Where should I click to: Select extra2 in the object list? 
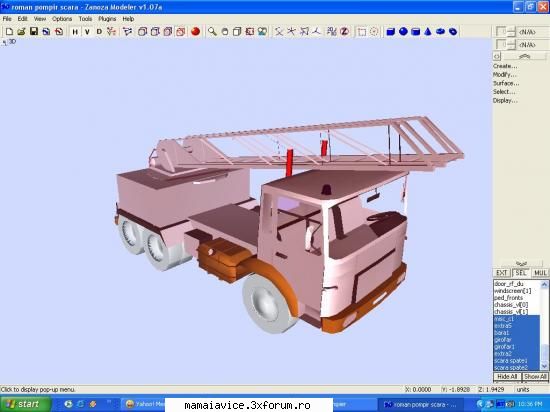point(516,354)
